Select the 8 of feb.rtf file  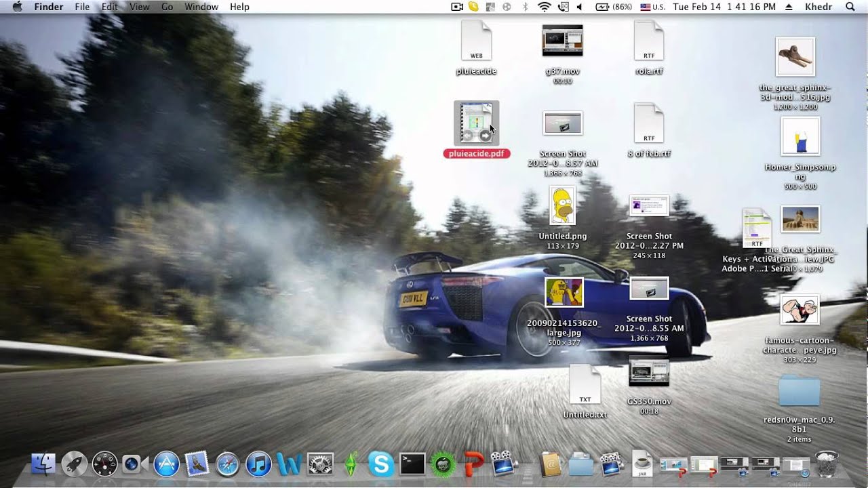tap(649, 123)
